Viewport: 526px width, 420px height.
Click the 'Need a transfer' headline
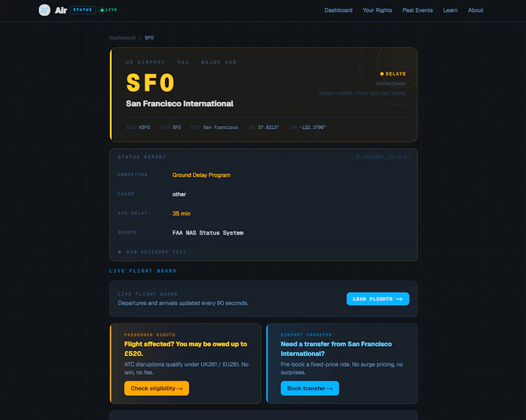336,348
